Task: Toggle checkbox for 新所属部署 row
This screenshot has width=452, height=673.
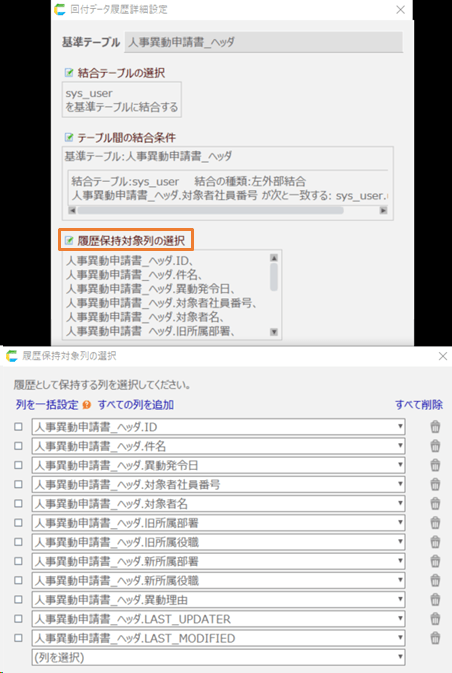Action: pos(18,561)
